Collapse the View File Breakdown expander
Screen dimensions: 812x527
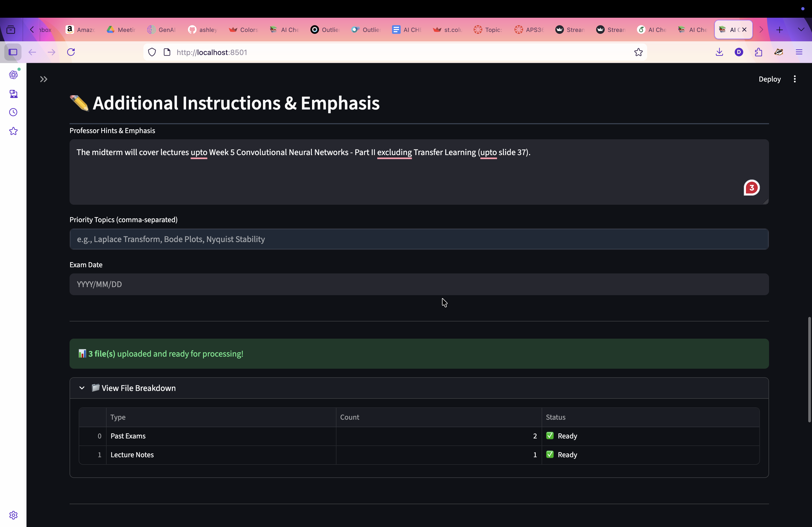[82, 388]
